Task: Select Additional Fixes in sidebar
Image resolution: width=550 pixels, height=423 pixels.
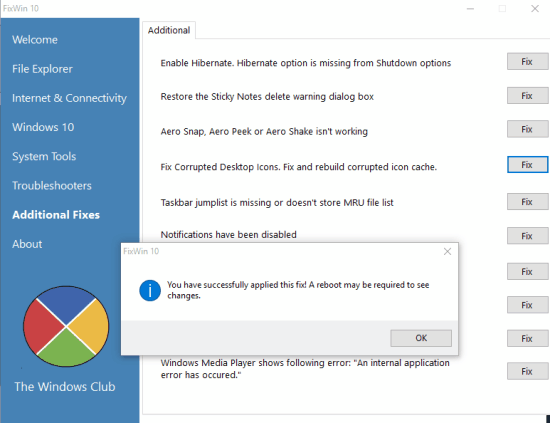Action: coord(56,215)
